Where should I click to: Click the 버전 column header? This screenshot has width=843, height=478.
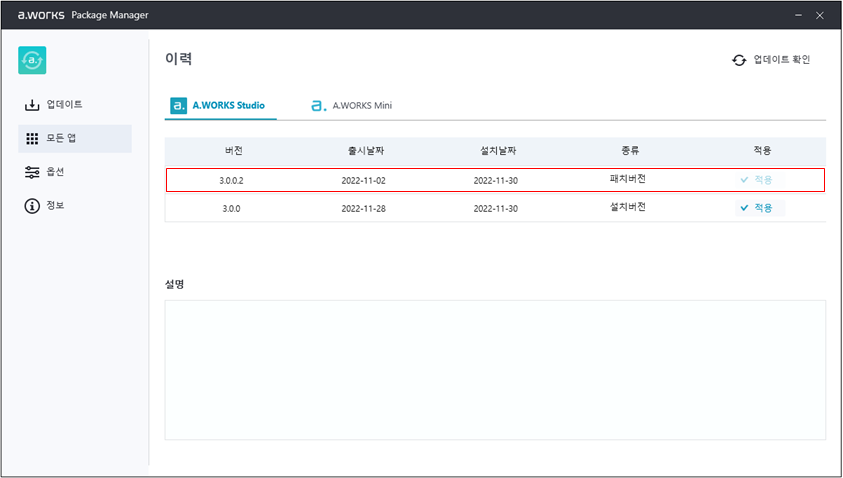pos(234,151)
